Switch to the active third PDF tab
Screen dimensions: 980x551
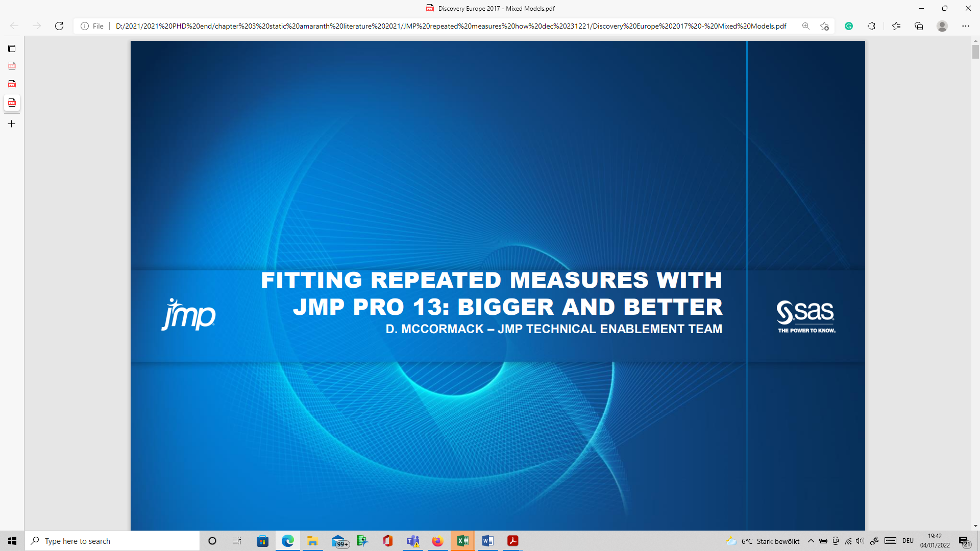pyautogui.click(x=12, y=103)
